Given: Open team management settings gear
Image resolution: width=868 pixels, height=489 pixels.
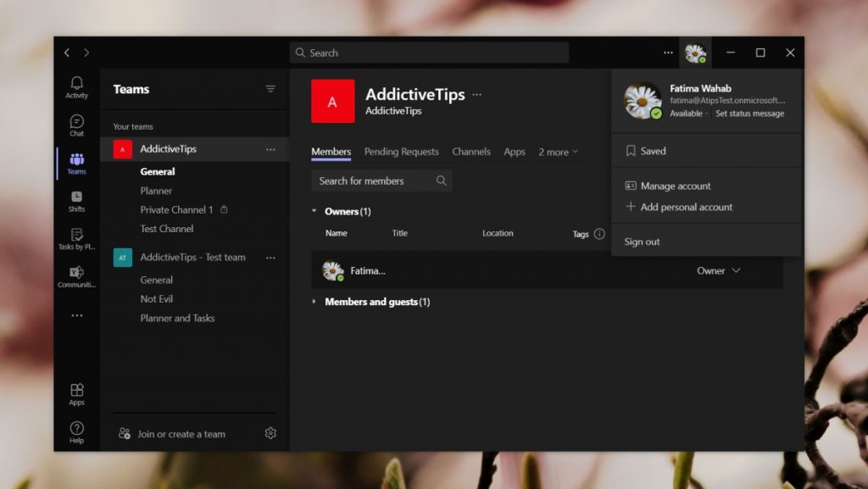Looking at the screenshot, I should (x=270, y=433).
